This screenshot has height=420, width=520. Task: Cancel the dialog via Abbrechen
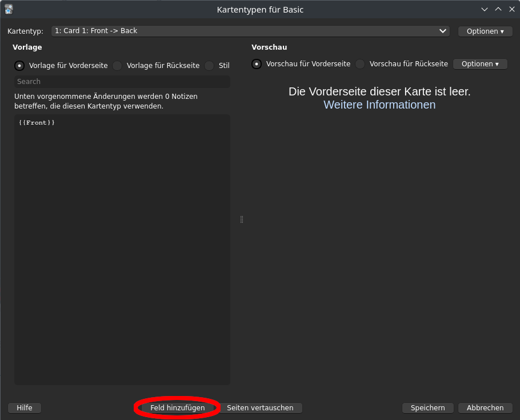point(485,407)
